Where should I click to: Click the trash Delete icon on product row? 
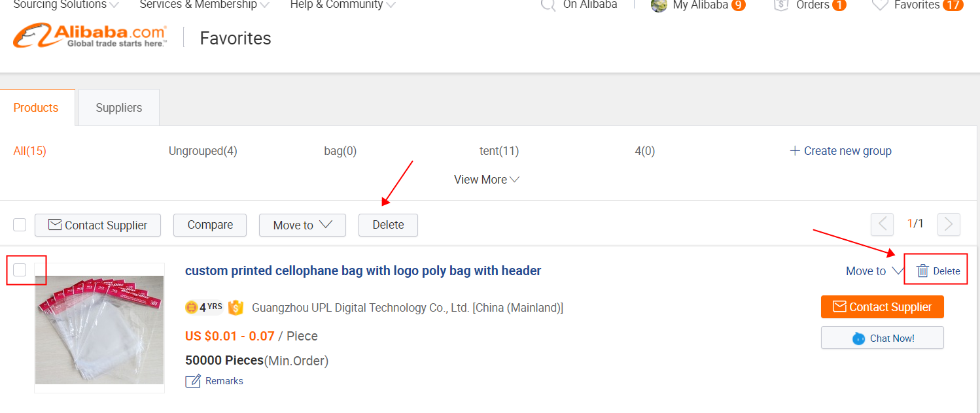pyautogui.click(x=922, y=271)
